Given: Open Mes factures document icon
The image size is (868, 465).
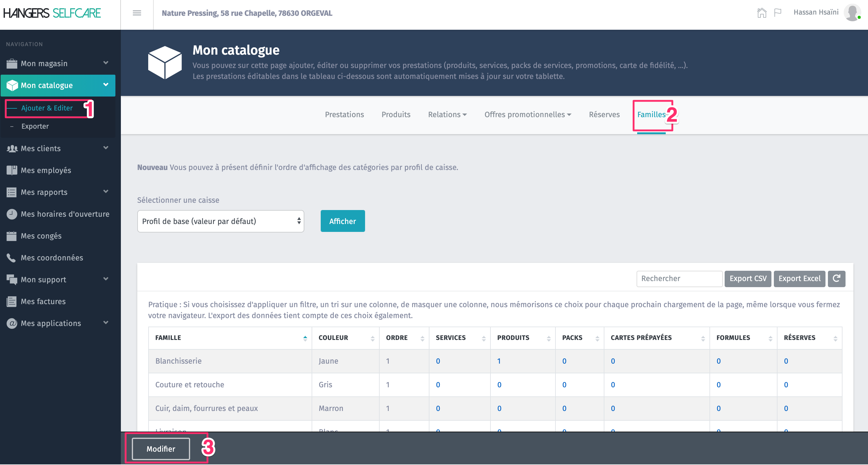Looking at the screenshot, I should coord(12,302).
